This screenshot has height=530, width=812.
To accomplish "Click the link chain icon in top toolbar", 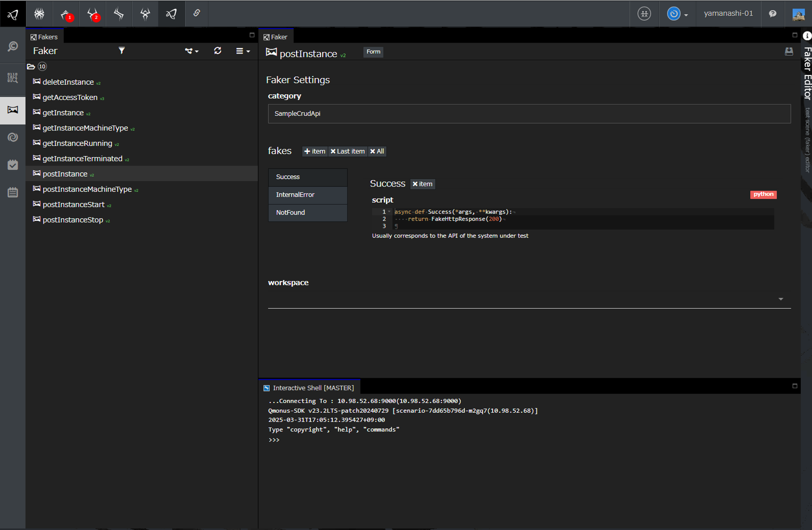I will [197, 13].
